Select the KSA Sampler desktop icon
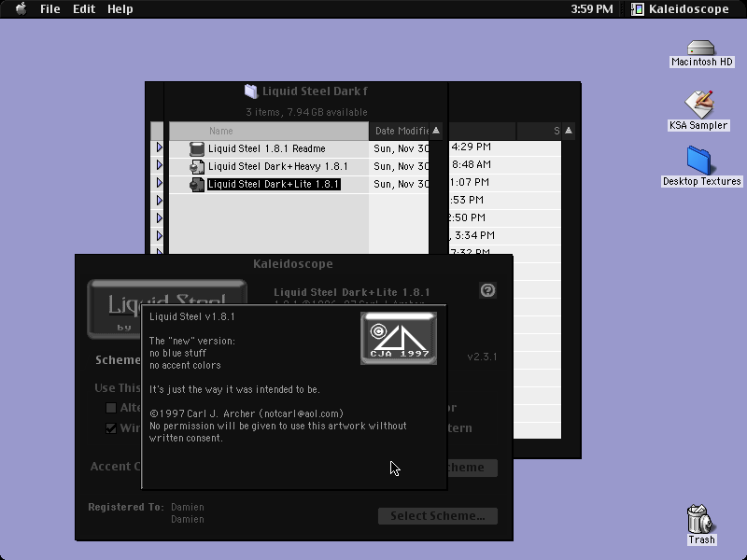Image resolution: width=747 pixels, height=560 pixels. point(698,104)
